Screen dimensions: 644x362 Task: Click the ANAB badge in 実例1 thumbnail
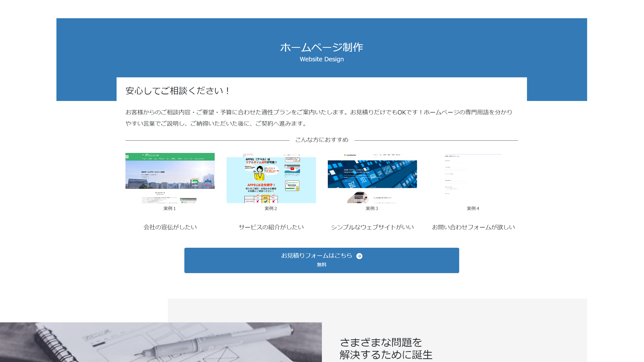[208, 181]
